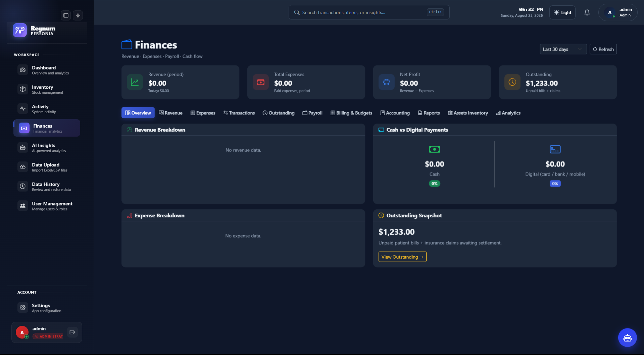
Task: Open the Reports tab
Action: point(429,113)
